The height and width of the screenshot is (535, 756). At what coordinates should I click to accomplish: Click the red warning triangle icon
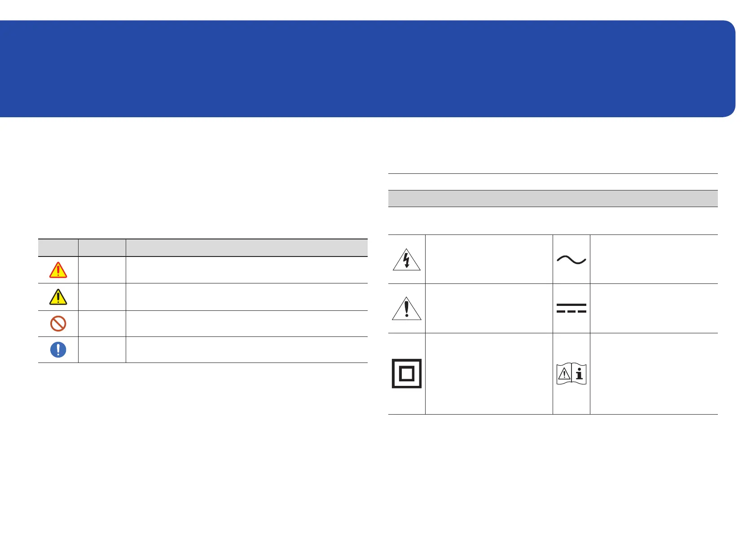(58, 270)
